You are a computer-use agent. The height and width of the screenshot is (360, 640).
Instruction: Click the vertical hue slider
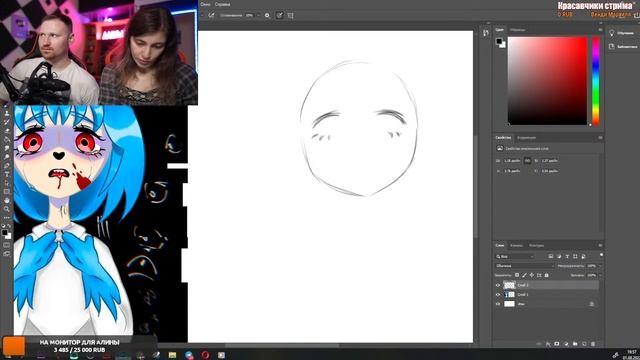click(596, 81)
